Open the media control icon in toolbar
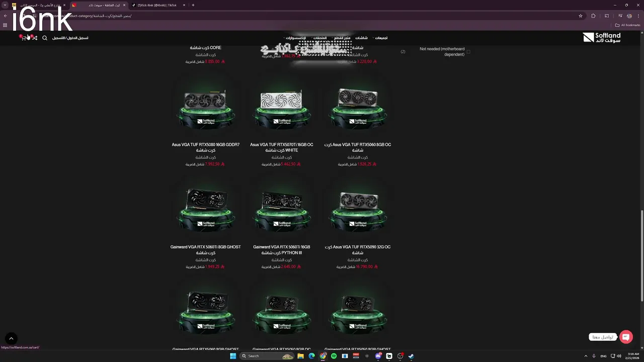Viewport: 644px width, 362px height. click(620, 16)
